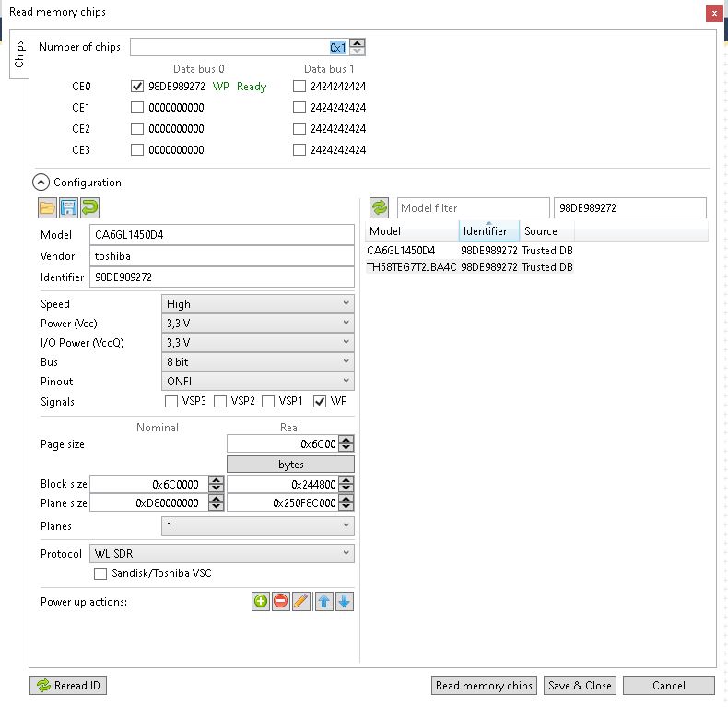The height and width of the screenshot is (707, 728).
Task: Enable the VSP3 signal checkbox
Action: [171, 401]
